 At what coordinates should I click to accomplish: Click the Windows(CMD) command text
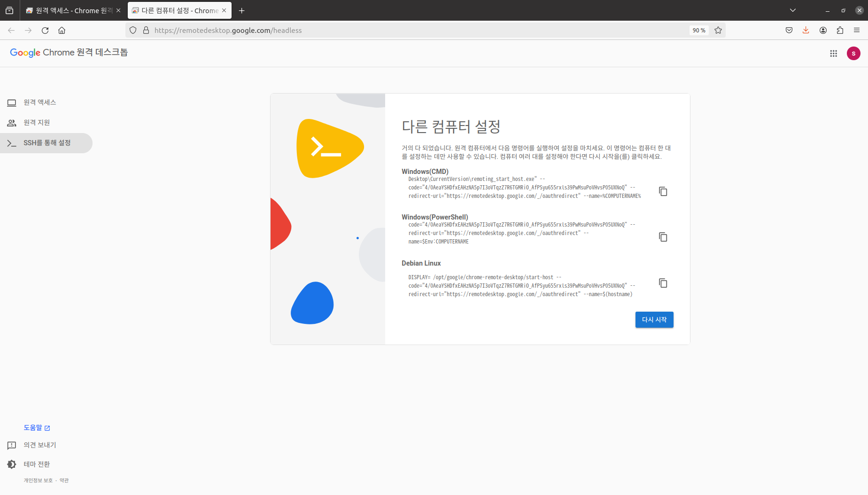point(525,188)
